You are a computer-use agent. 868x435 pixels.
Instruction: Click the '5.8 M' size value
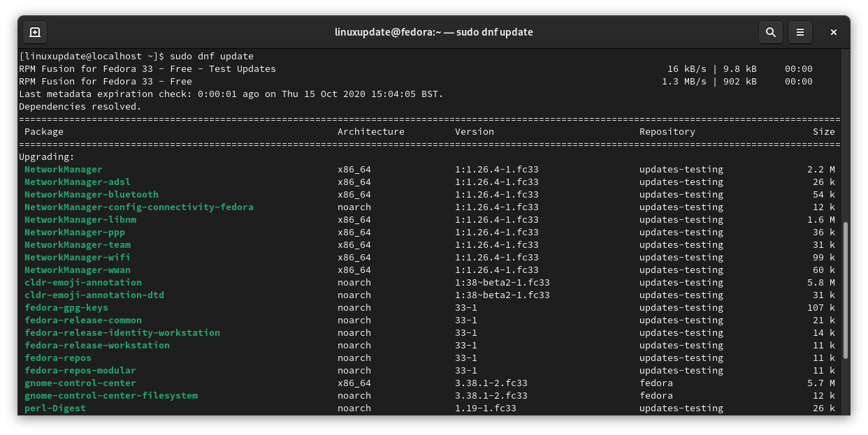(821, 282)
